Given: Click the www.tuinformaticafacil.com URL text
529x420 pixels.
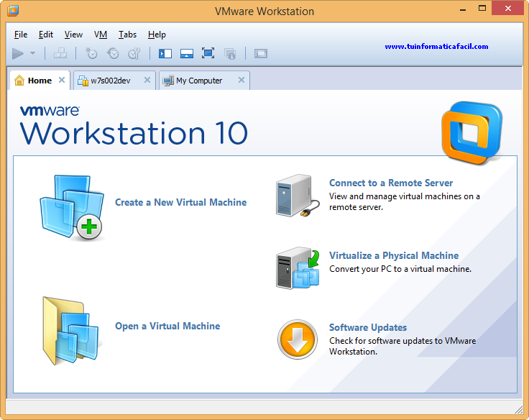Looking at the screenshot, I should [436, 46].
